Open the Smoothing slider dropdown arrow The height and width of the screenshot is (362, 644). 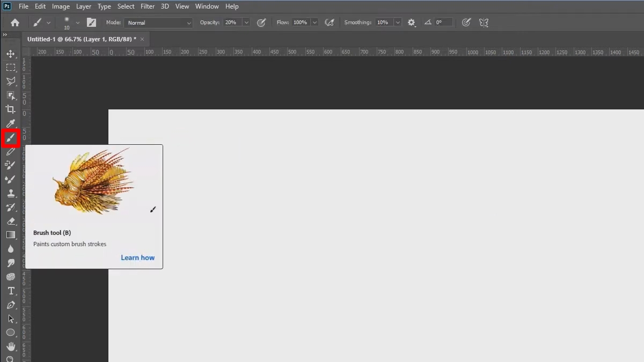[x=398, y=23]
